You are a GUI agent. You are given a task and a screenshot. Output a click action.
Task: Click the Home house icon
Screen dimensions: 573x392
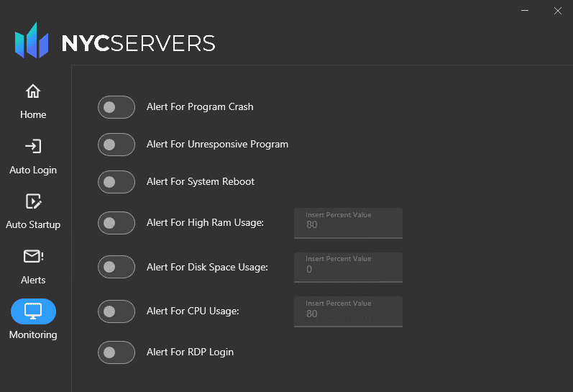[33, 92]
